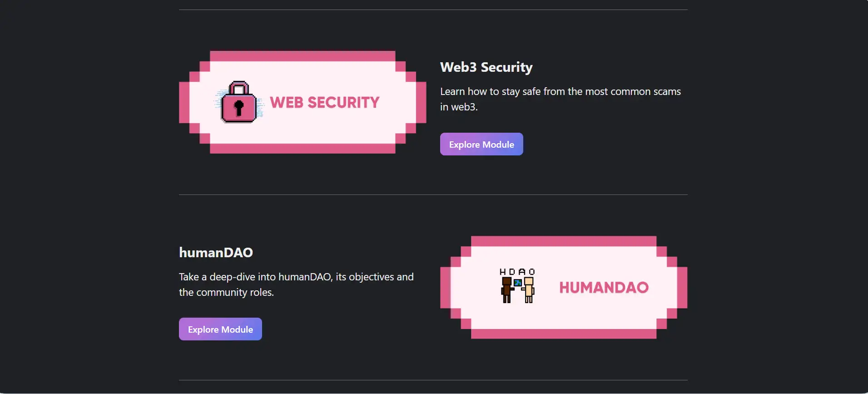Click the top pink border of Web Security banner

click(x=303, y=56)
